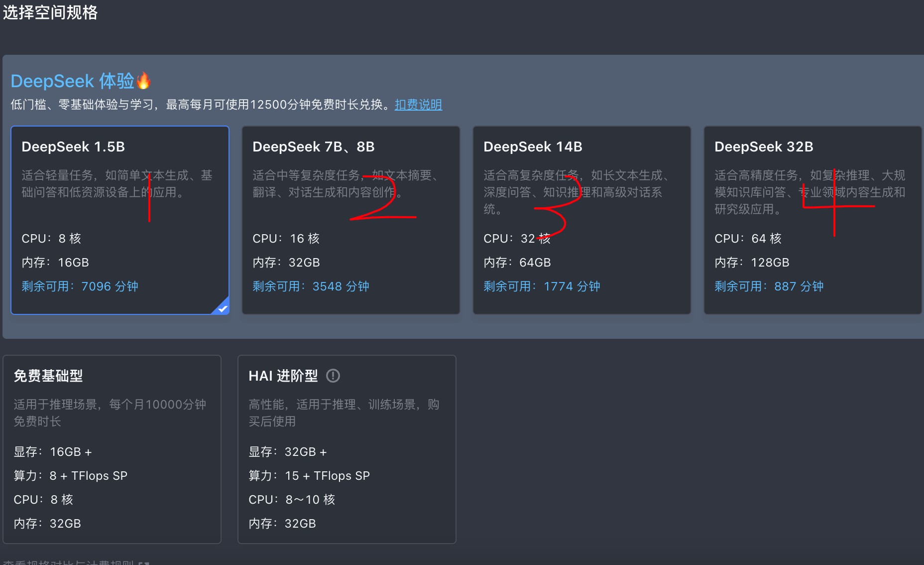Click the 显存 16GB + line in 免费基础型

(x=53, y=452)
